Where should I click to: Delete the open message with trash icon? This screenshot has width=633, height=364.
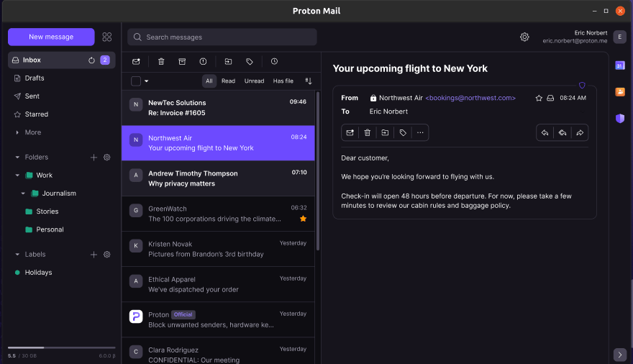(368, 132)
